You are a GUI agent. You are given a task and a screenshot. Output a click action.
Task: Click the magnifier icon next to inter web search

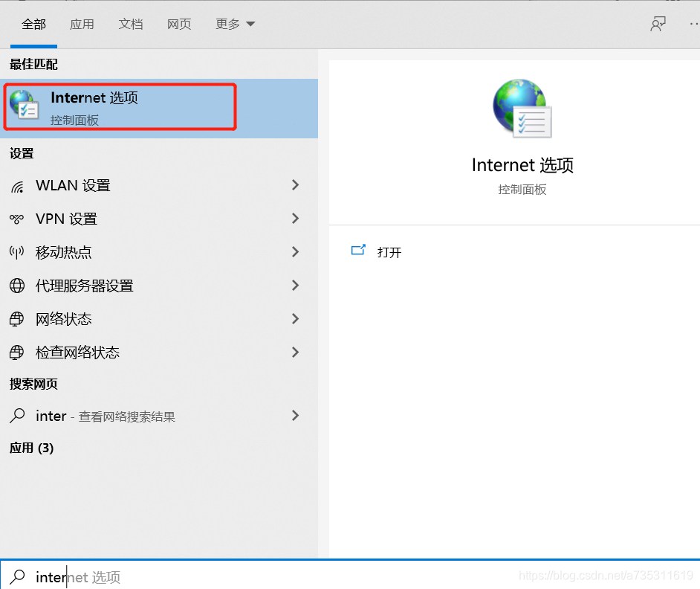[17, 416]
